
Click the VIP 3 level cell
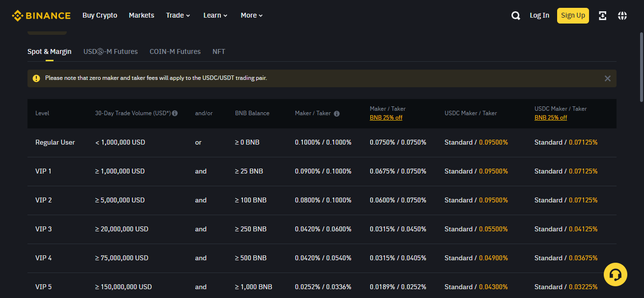[x=44, y=229]
